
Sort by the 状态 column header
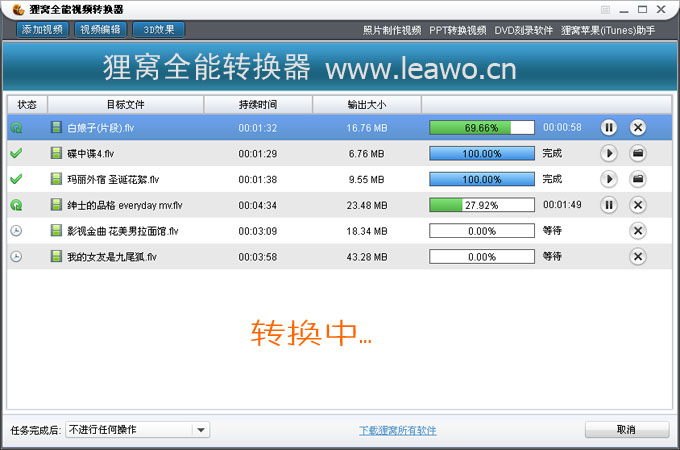pos(27,104)
